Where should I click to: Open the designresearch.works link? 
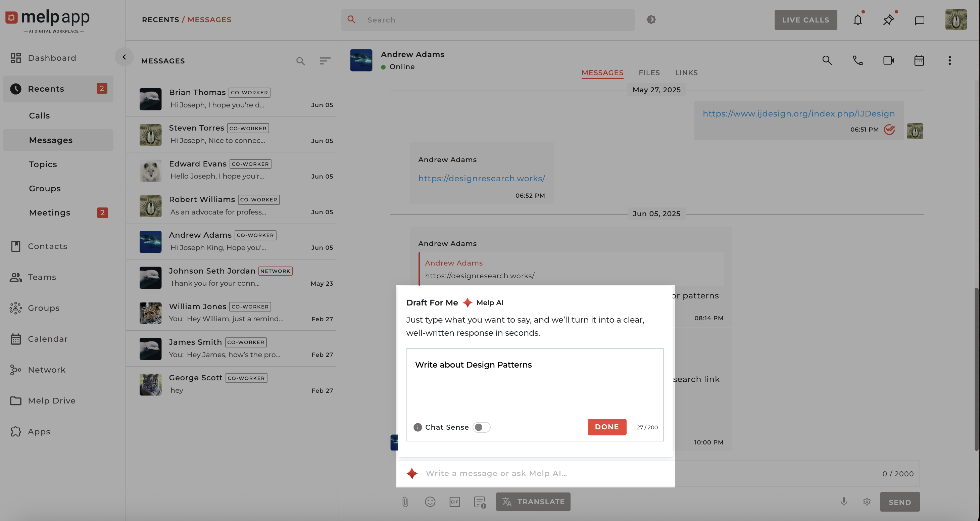(482, 179)
